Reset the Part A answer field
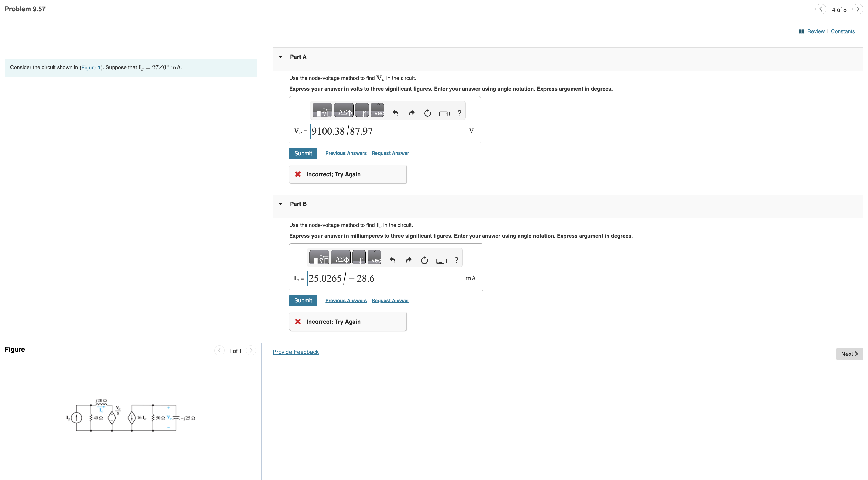868x480 pixels. coord(427,113)
